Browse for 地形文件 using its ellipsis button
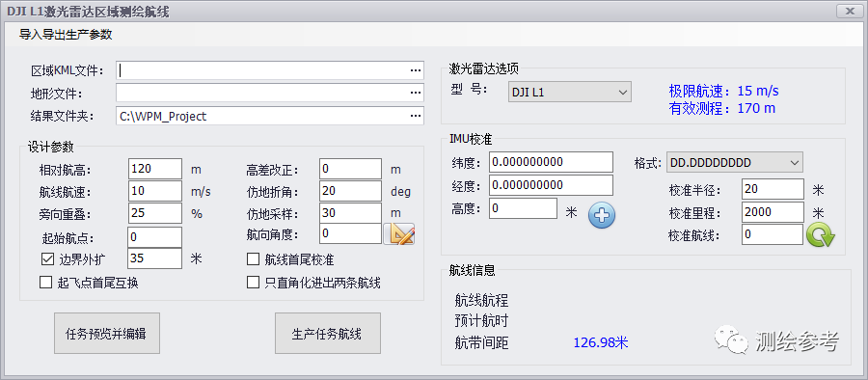This screenshot has width=868, height=380. point(415,93)
